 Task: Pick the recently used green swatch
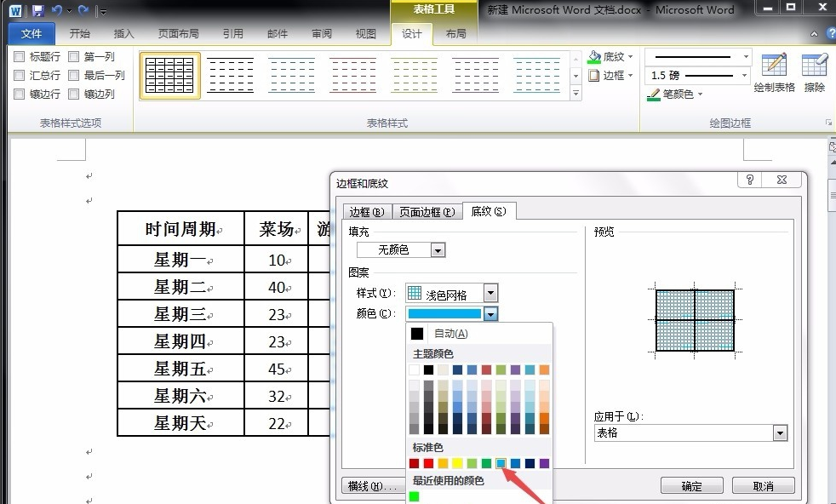415,496
